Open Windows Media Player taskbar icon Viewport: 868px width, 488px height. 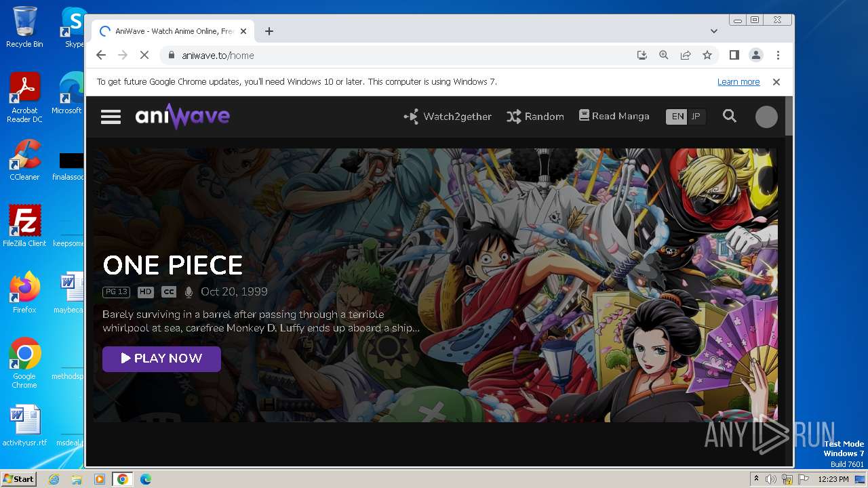click(100, 479)
